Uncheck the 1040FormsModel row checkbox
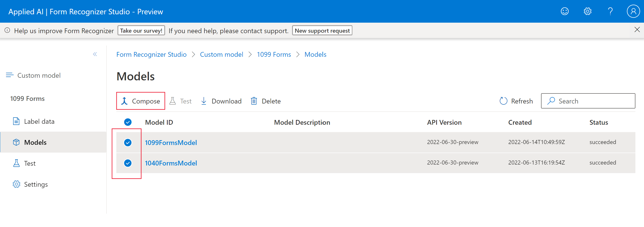The width and height of the screenshot is (644, 227). pyautogui.click(x=128, y=163)
